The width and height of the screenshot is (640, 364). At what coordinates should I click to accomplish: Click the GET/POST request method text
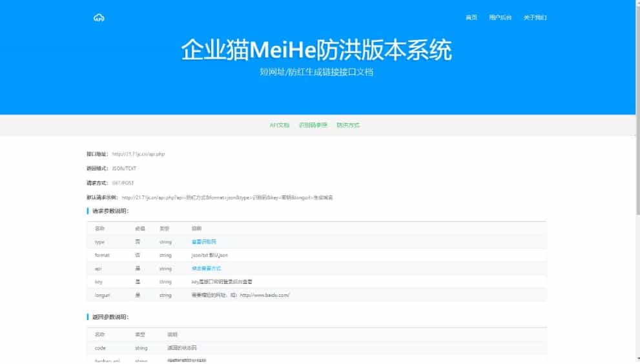click(123, 183)
